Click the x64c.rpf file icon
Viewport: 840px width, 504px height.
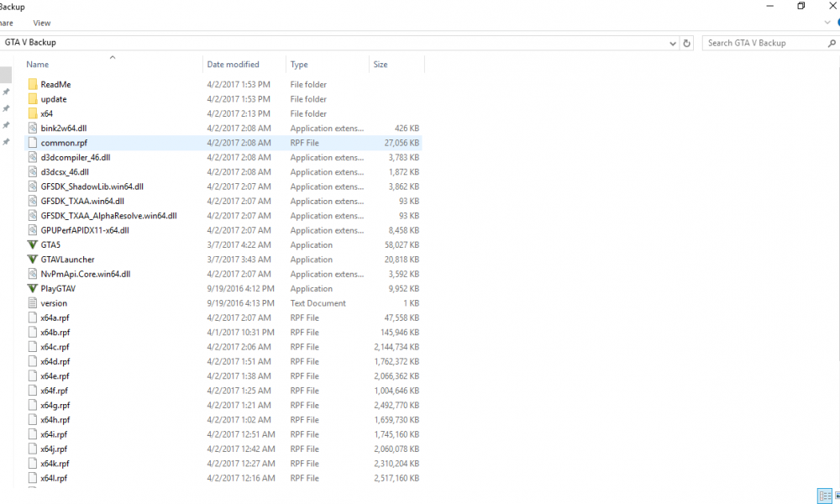pyautogui.click(x=33, y=347)
